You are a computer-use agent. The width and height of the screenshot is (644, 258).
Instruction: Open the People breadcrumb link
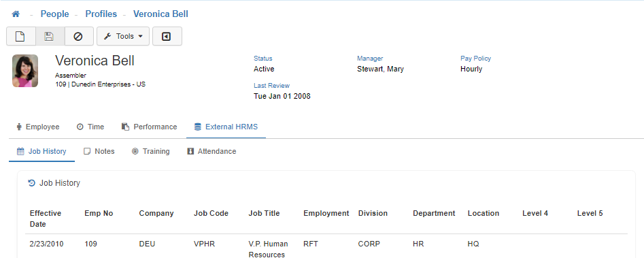(x=54, y=14)
